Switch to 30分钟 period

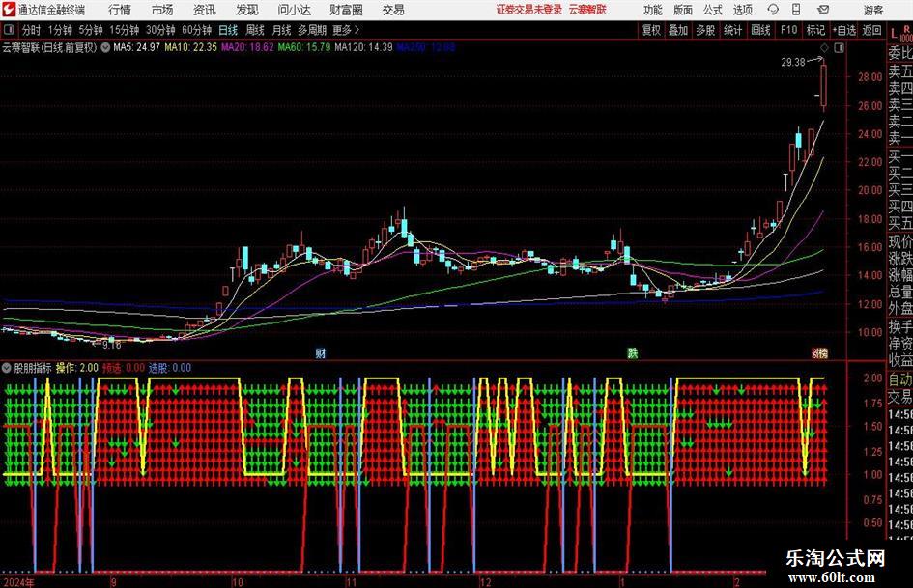pos(160,30)
